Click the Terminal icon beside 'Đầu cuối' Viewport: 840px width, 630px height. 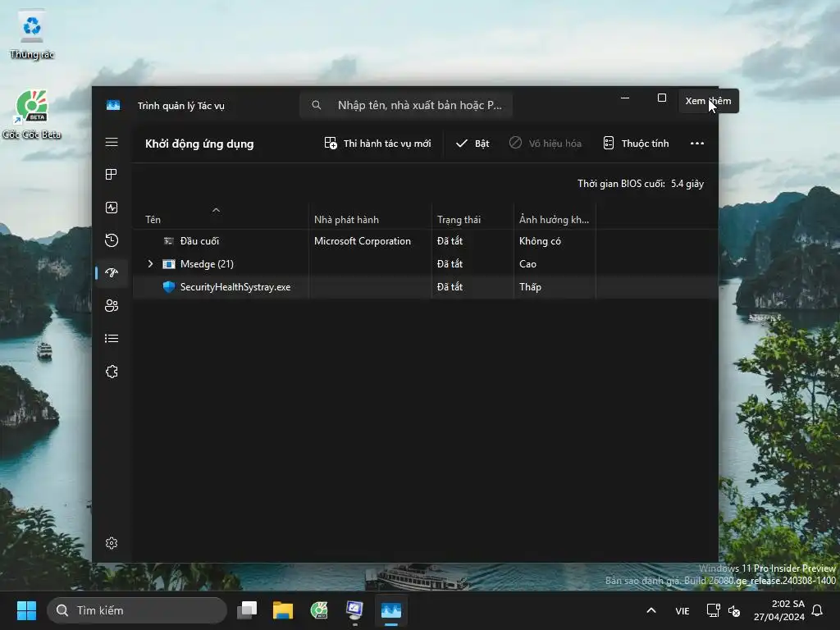(169, 241)
